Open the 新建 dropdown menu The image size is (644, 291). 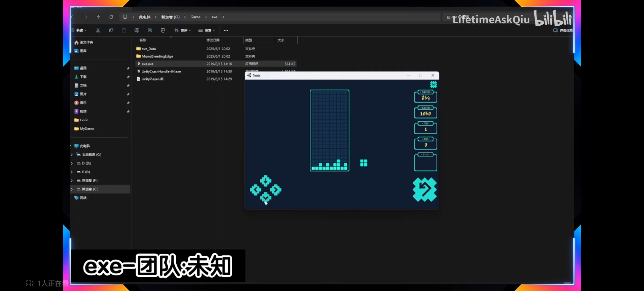(x=79, y=30)
